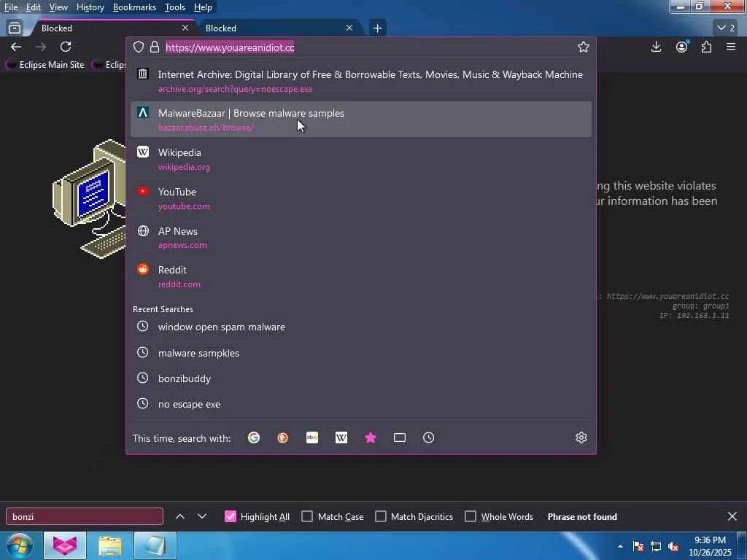Close the find bar
Image resolution: width=747 pixels, height=560 pixels.
click(x=732, y=516)
